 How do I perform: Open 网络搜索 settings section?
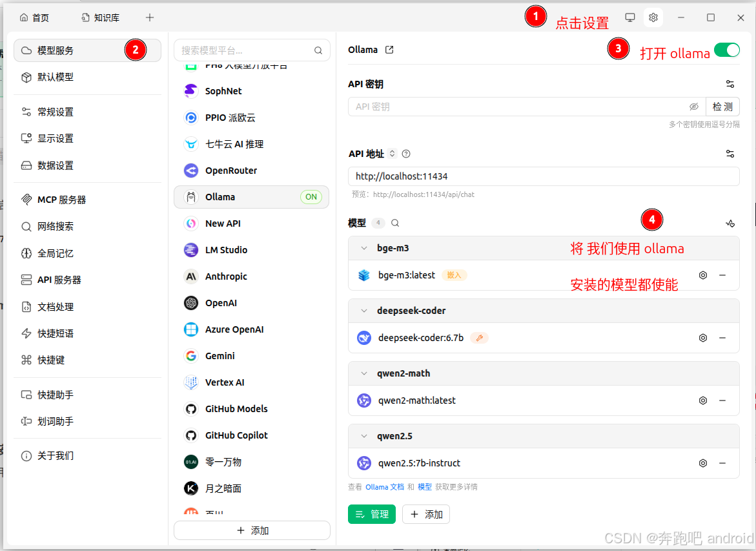tap(87, 226)
